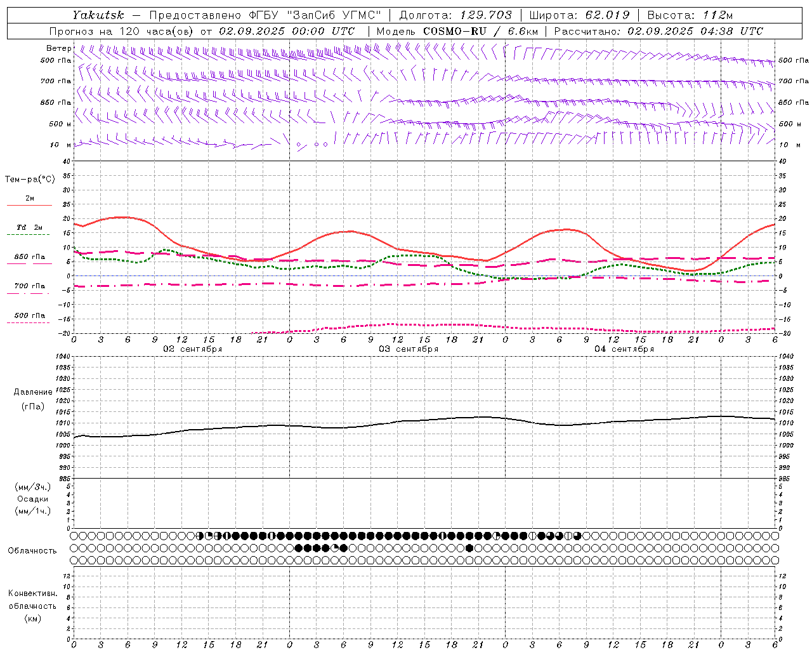Image resolution: width=812 pixels, height=650 pixels.
Task: Click the Высота: 112м header field
Action: tap(691, 15)
